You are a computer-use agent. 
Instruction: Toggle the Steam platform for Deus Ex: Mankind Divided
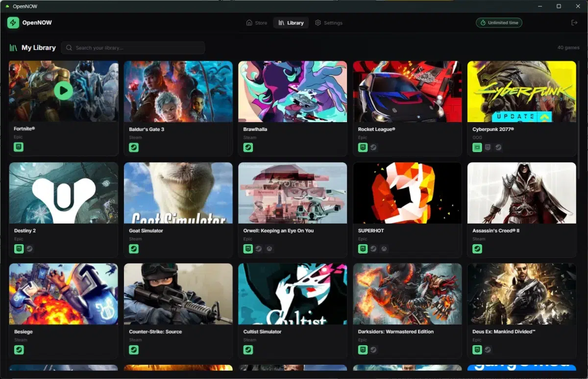(488, 350)
